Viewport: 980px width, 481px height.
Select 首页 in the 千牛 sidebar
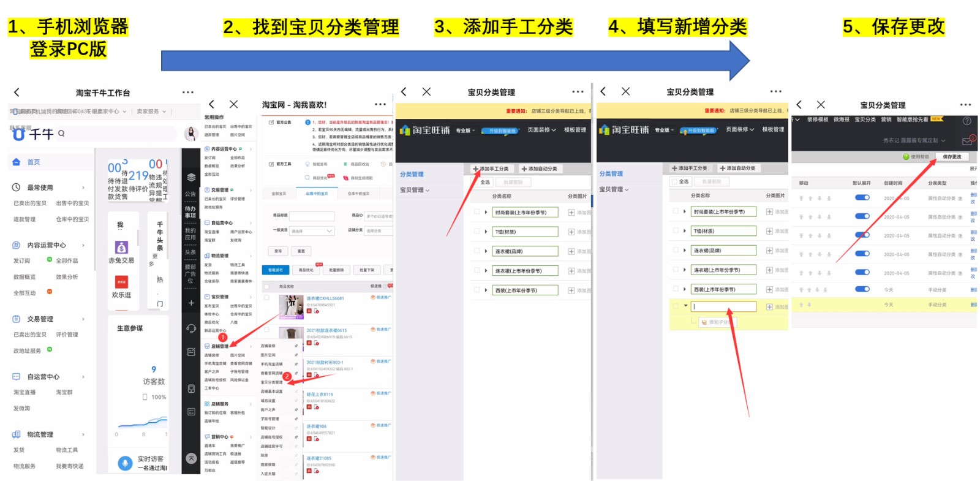pyautogui.click(x=34, y=162)
